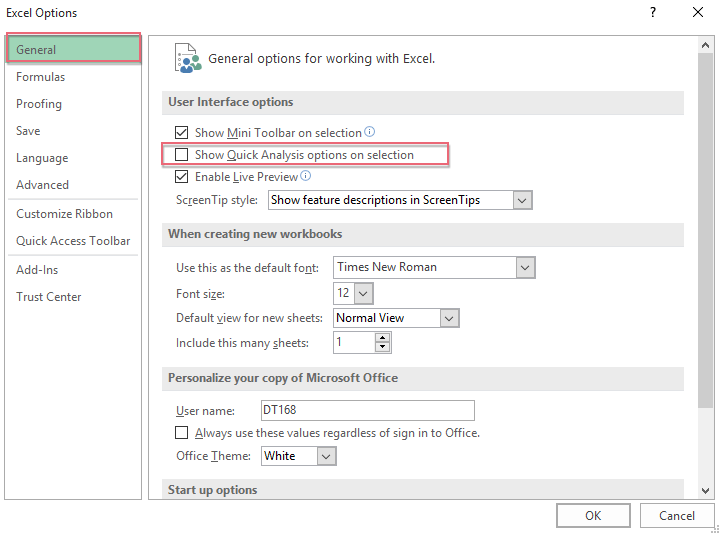Open the ScreenTip style dropdown
Viewport: 721px width, 535px height.
click(522, 200)
